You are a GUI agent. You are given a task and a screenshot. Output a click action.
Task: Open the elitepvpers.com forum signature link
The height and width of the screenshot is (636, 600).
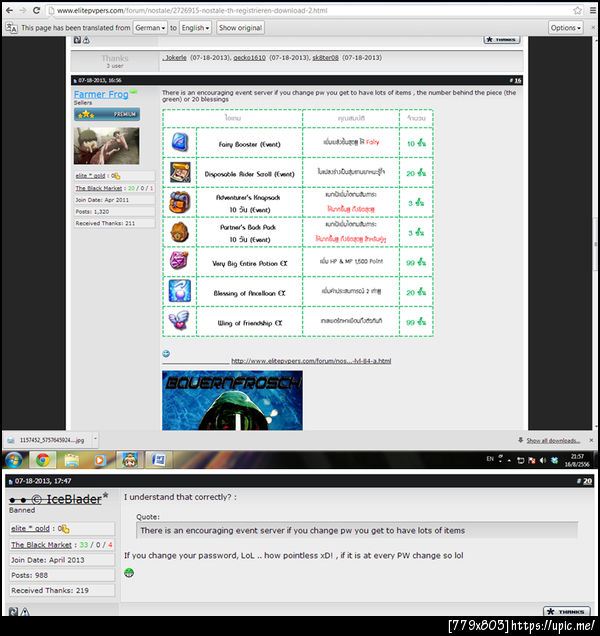311,361
